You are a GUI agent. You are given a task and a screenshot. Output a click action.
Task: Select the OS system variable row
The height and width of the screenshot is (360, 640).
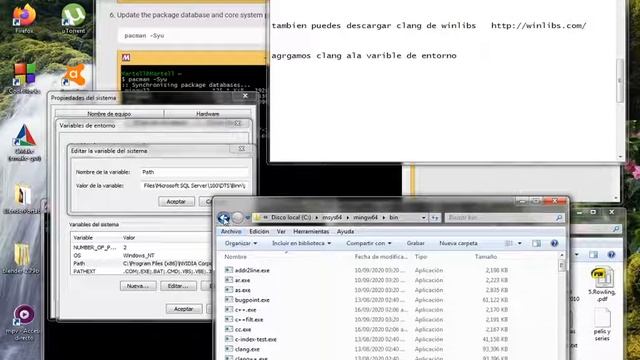pos(142,256)
